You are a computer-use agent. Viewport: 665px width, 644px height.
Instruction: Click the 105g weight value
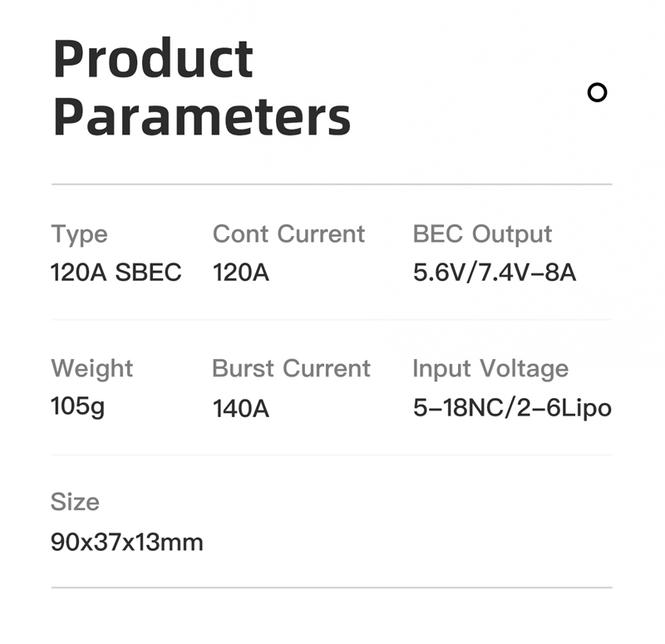point(77,407)
